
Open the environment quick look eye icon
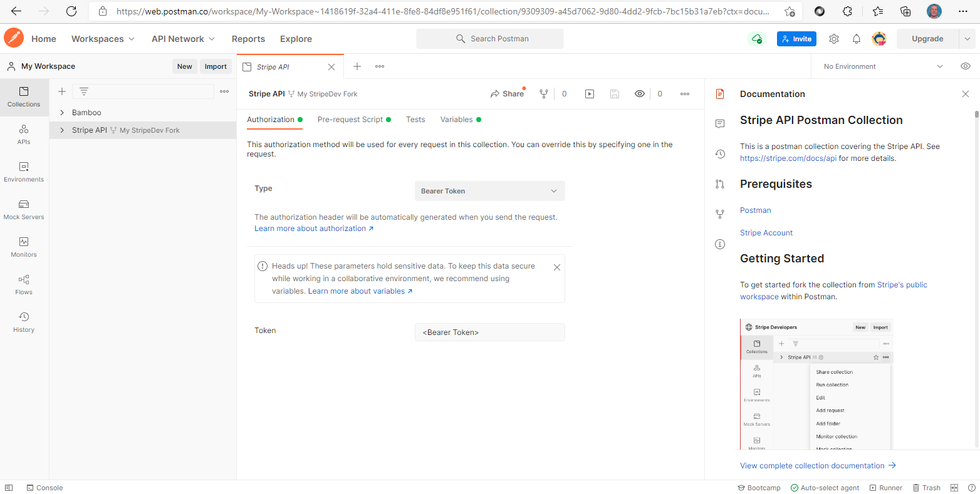click(x=965, y=66)
